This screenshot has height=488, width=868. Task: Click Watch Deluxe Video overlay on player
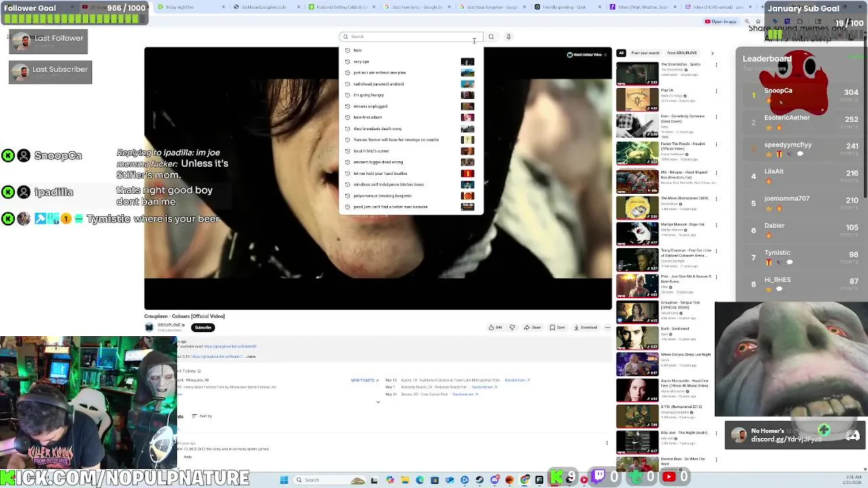tap(584, 55)
